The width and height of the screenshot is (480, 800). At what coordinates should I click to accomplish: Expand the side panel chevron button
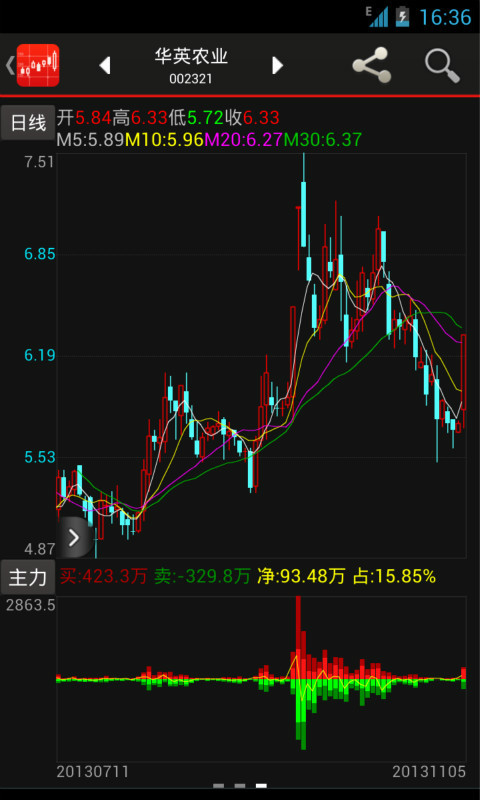(75, 537)
